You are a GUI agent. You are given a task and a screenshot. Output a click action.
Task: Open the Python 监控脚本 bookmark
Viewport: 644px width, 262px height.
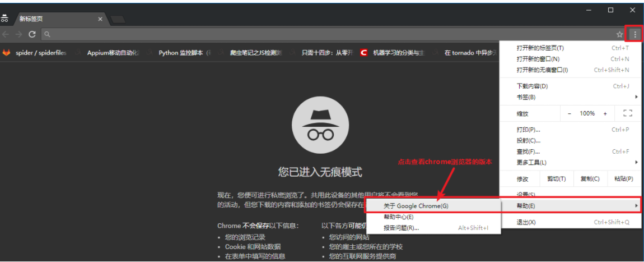(179, 53)
